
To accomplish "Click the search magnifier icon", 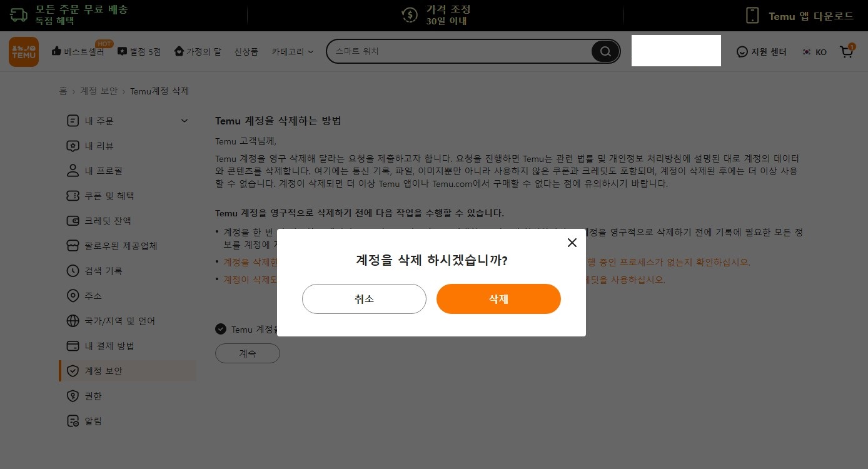I will click(604, 51).
